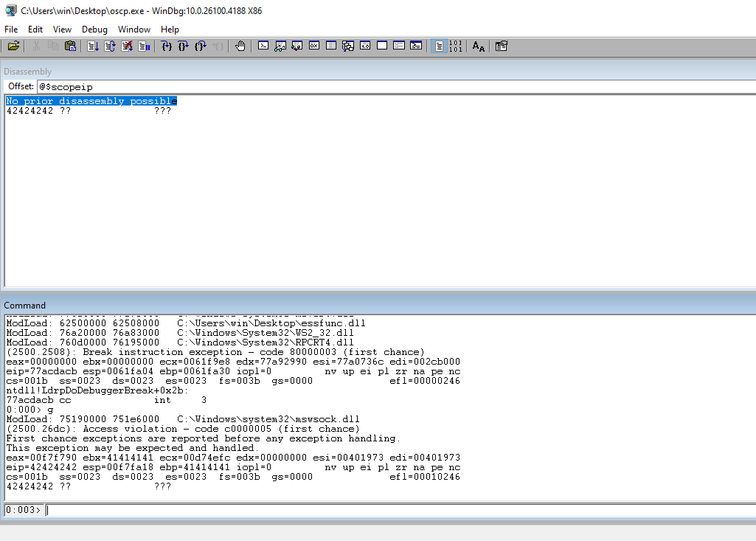Click the Step Out icon
Screen dimensions: 756x541
[201, 46]
